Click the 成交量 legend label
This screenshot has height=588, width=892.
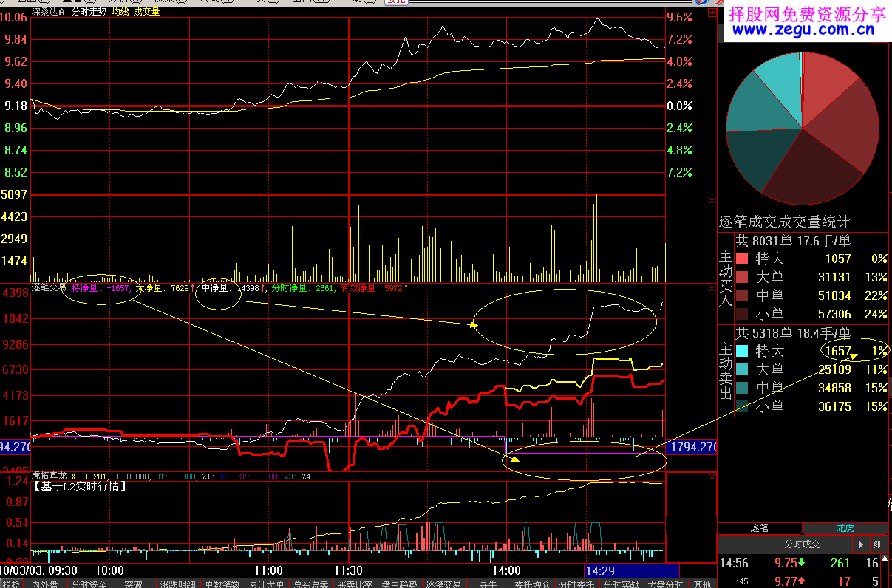147,12
